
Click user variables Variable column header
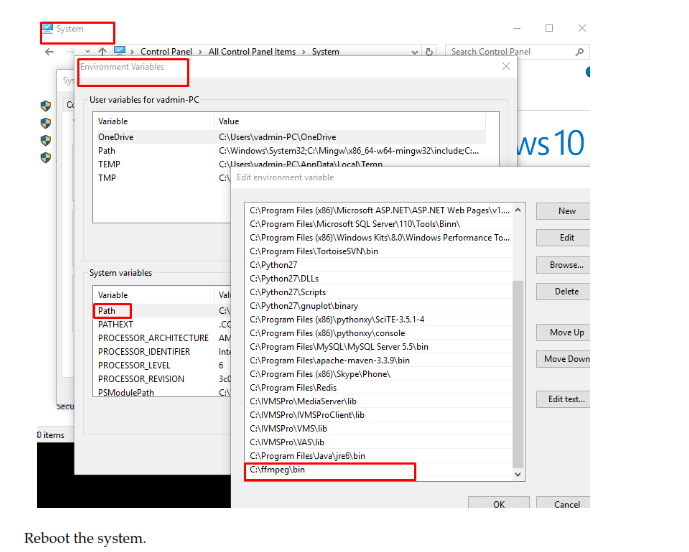point(155,121)
